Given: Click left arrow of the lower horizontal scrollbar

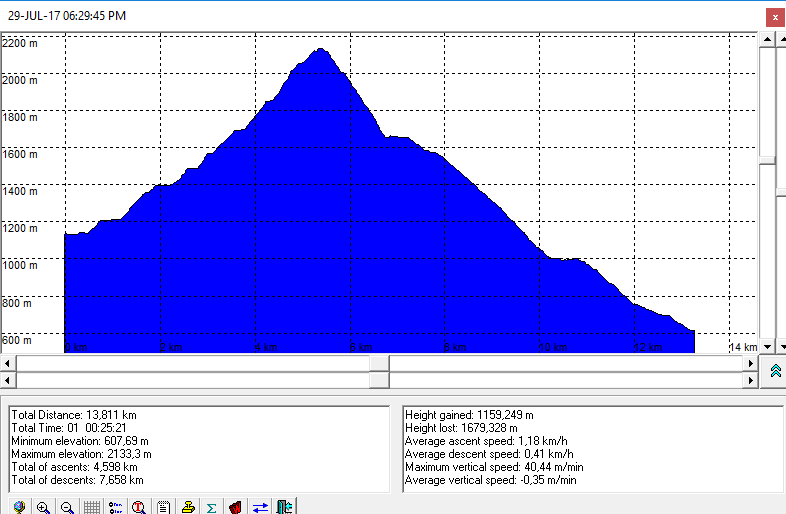Looking at the screenshot, I should coord(8,381).
